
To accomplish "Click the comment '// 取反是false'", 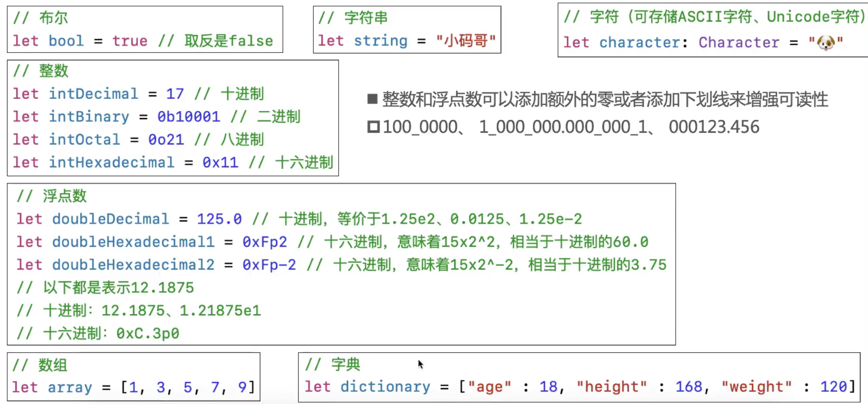I will tap(216, 41).
